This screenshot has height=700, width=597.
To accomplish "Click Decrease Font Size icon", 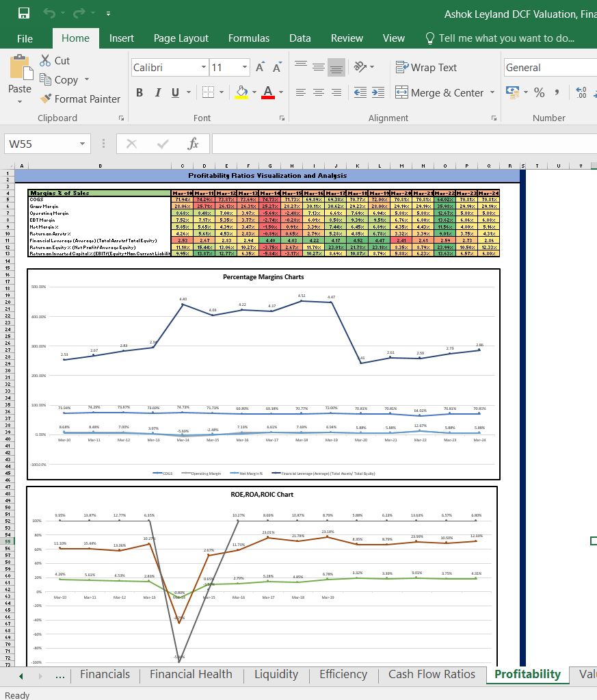I will [x=277, y=68].
